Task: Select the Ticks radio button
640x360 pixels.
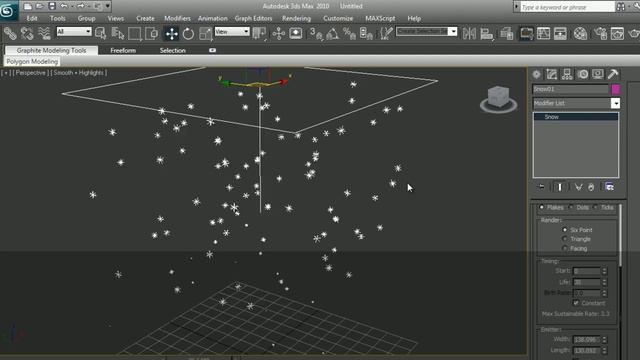Action: point(596,207)
